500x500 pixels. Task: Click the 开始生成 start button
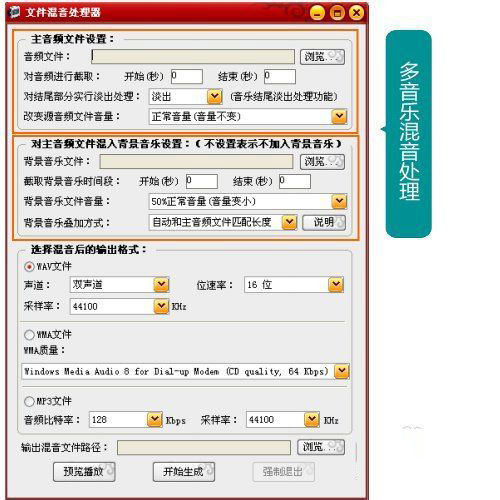184,472
